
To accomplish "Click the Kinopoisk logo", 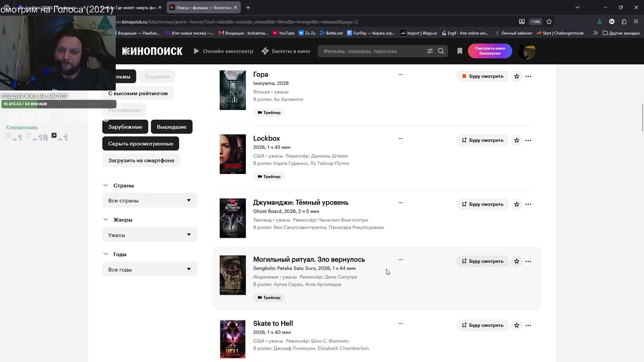I will [x=152, y=51].
